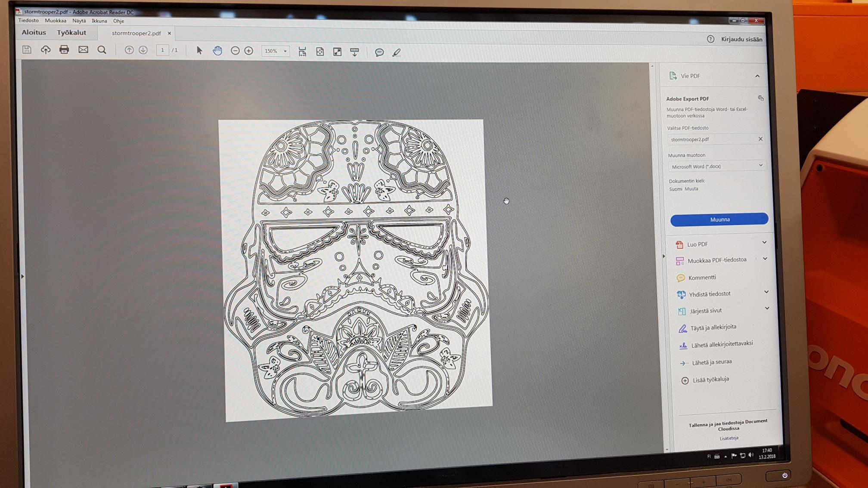Open the tray network icon

coord(743,456)
